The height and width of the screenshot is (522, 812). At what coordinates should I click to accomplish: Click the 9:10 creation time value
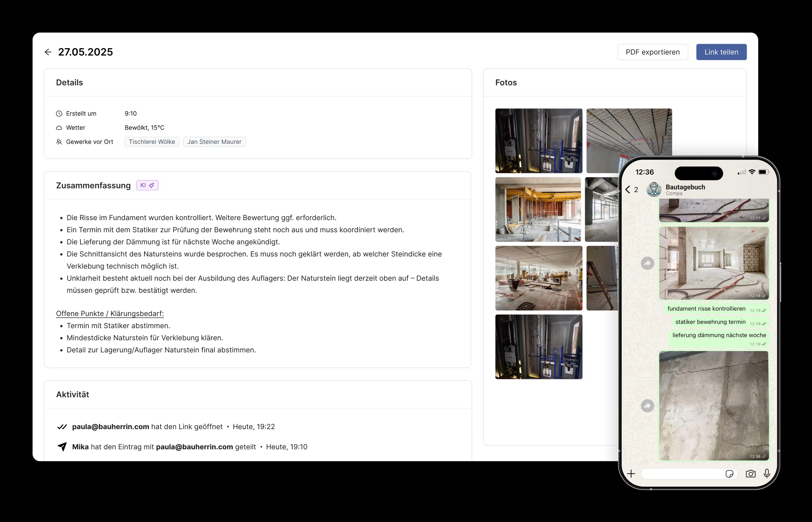[x=131, y=113]
